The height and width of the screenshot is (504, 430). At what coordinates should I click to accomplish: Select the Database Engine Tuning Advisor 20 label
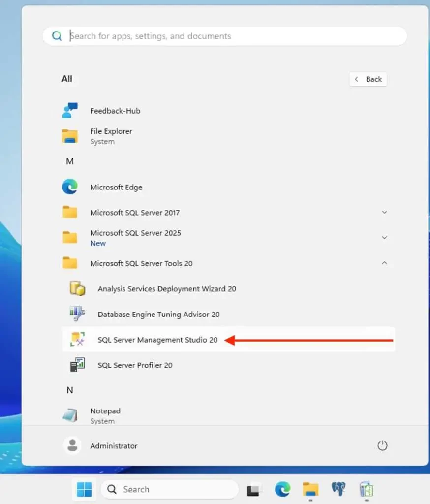(x=159, y=315)
